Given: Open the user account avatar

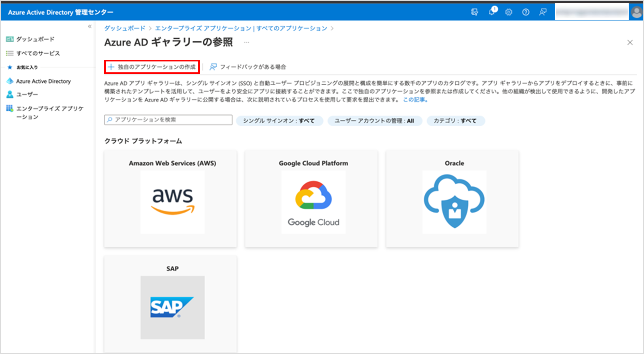Looking at the screenshot, I should (x=636, y=12).
